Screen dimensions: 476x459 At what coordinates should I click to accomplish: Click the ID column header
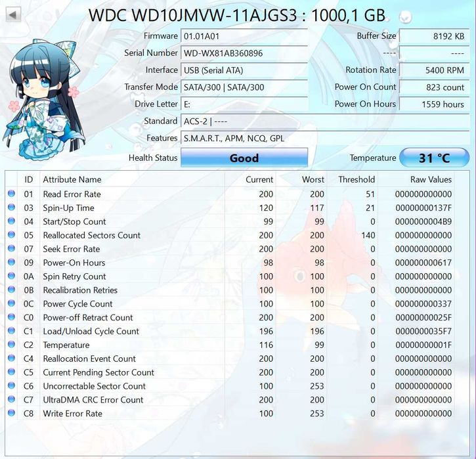click(x=28, y=179)
